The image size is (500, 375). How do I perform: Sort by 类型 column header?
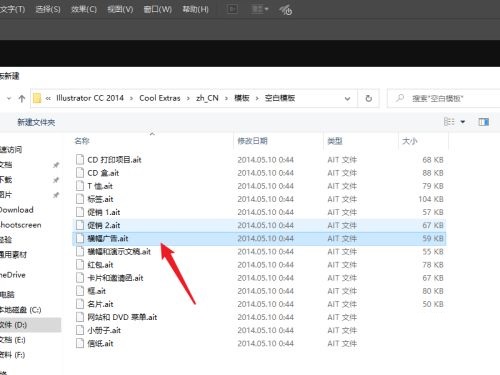click(335, 141)
